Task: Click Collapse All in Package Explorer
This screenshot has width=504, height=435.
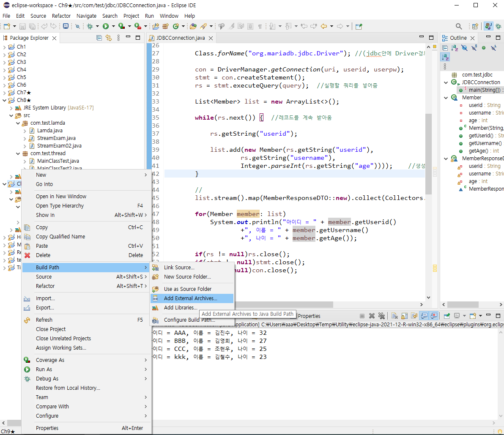Action: coord(99,38)
